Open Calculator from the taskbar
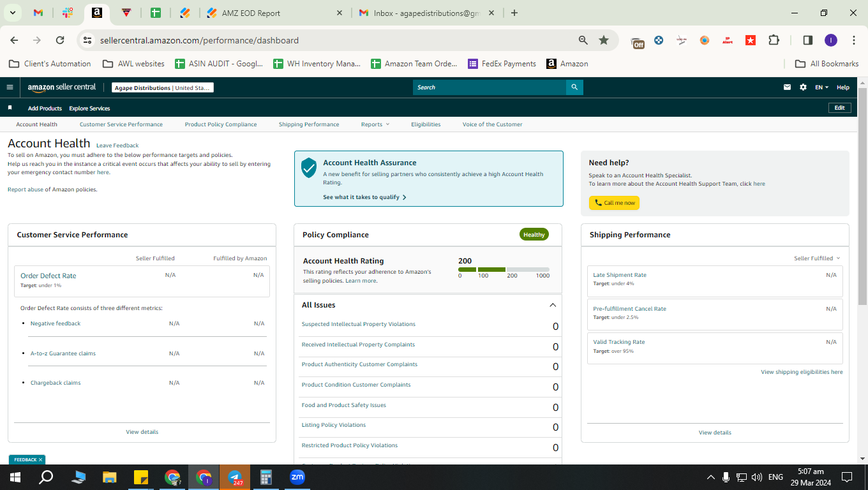 [266, 477]
